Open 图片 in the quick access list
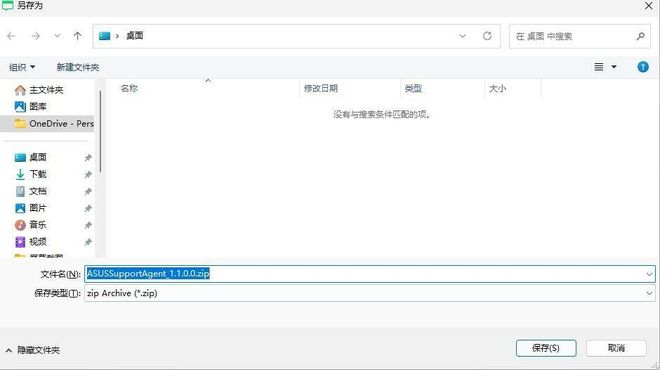 tap(30, 208)
